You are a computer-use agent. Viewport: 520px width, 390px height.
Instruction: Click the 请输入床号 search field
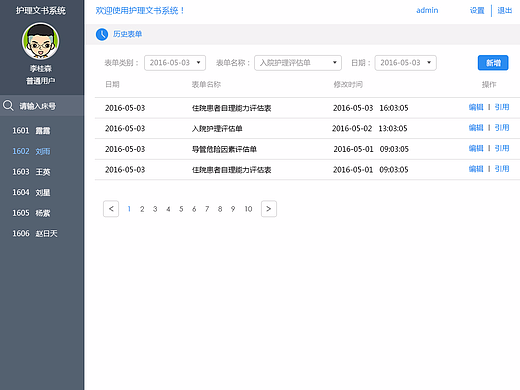42,106
